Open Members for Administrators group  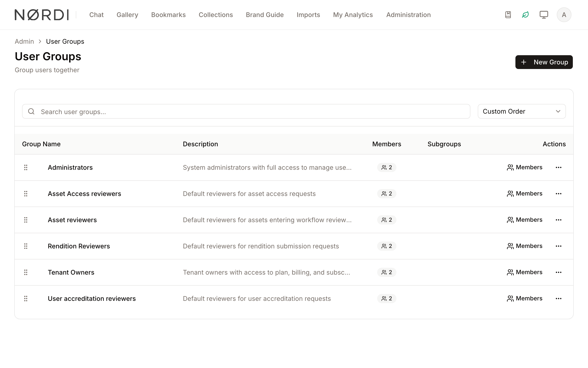(x=525, y=167)
